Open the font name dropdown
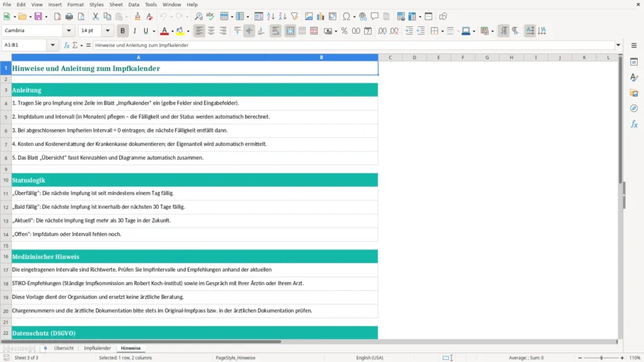The image size is (644, 362). (x=69, y=30)
